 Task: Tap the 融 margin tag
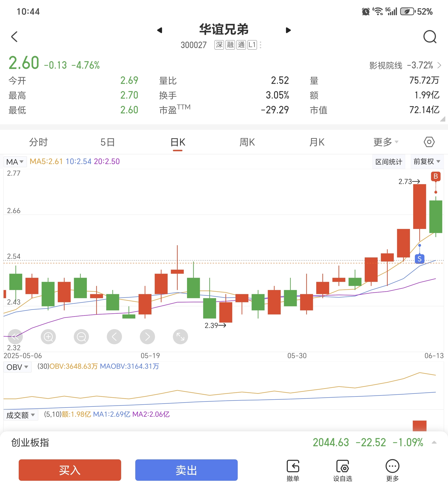230,45
